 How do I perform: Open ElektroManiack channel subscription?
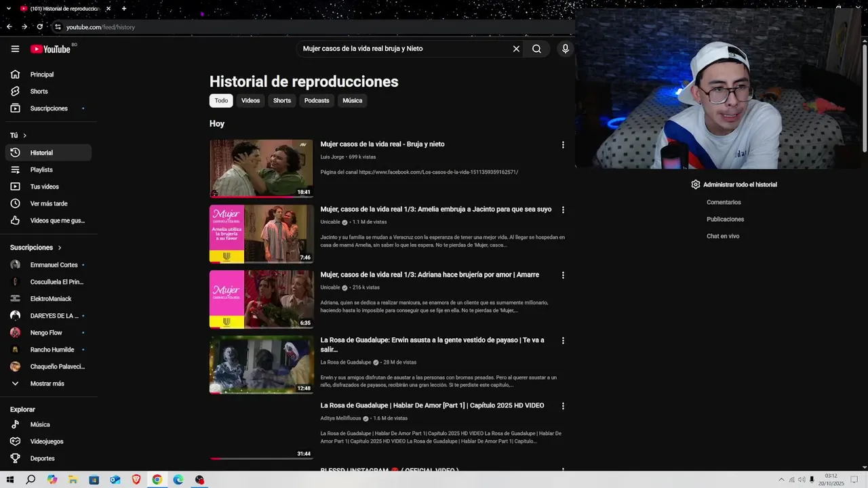click(x=48, y=299)
